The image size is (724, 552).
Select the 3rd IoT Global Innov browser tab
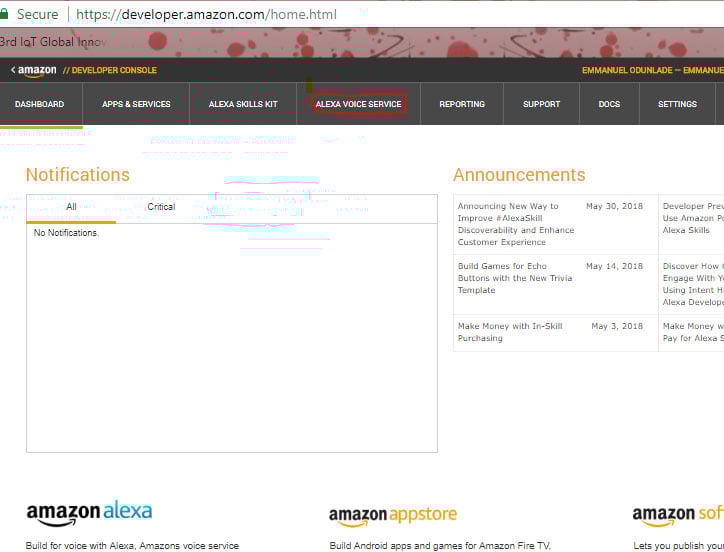click(x=53, y=42)
